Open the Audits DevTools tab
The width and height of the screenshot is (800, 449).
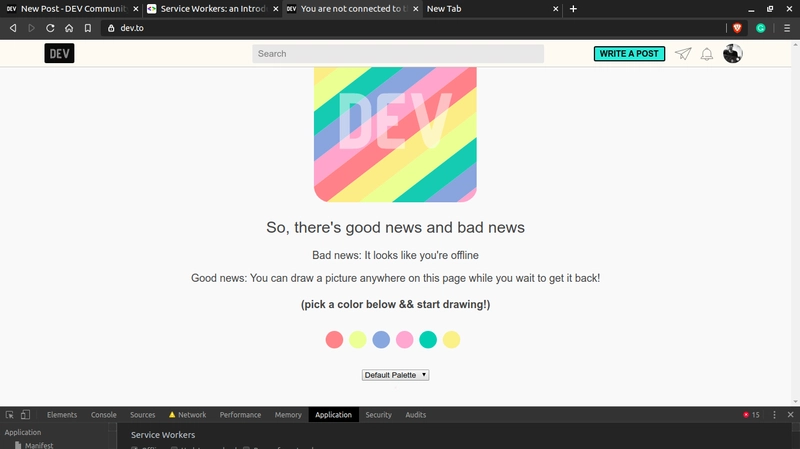(415, 415)
